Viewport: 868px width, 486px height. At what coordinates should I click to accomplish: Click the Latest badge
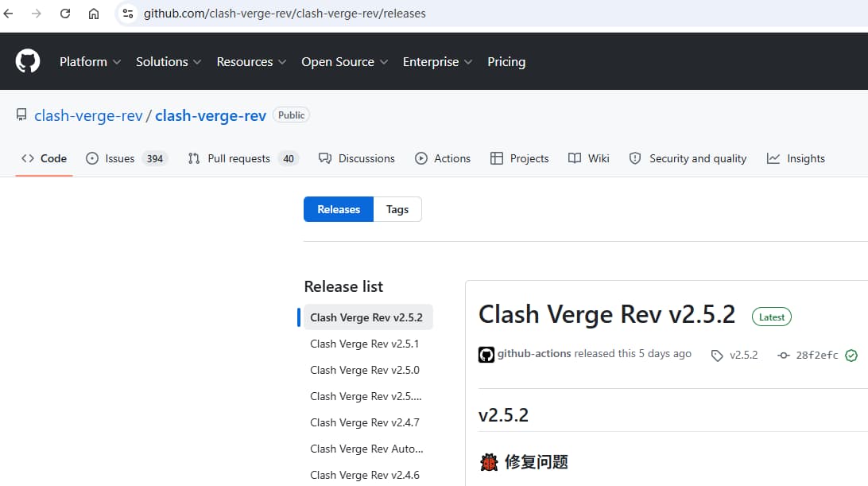coord(772,317)
